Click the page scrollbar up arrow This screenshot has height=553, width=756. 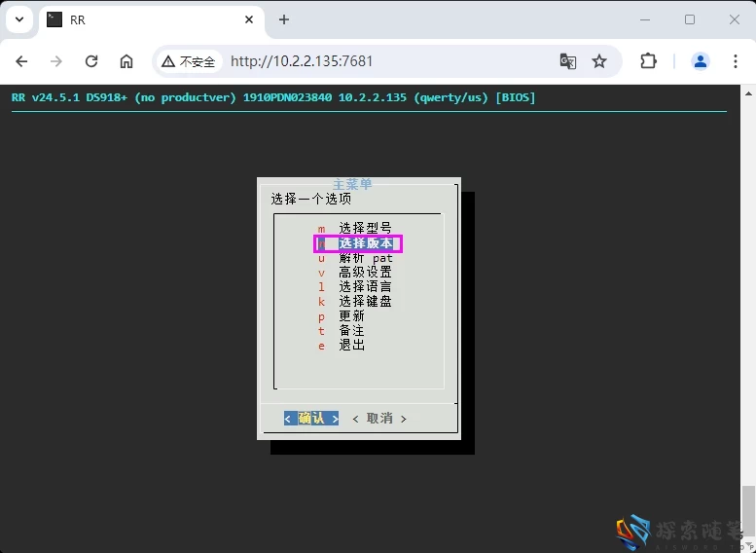click(748, 93)
